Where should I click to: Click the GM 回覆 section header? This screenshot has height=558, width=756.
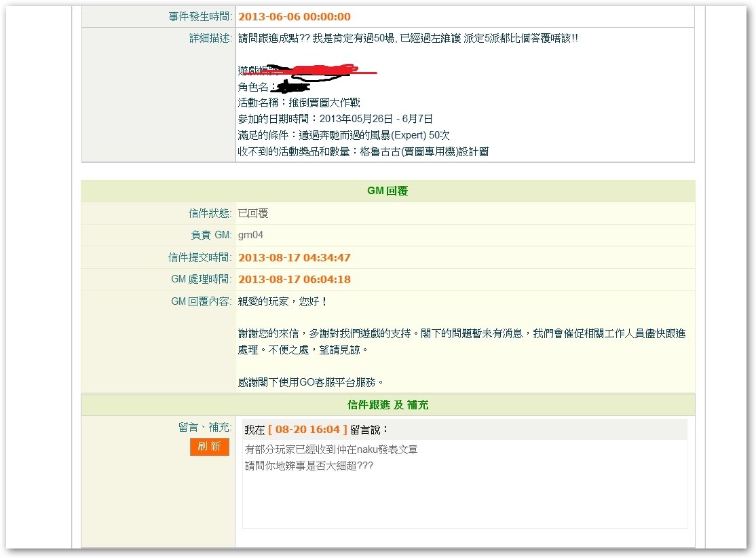tap(388, 191)
